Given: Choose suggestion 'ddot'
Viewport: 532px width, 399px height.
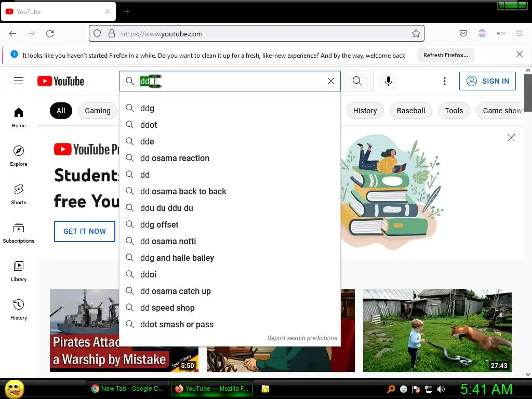Looking at the screenshot, I should point(230,125).
